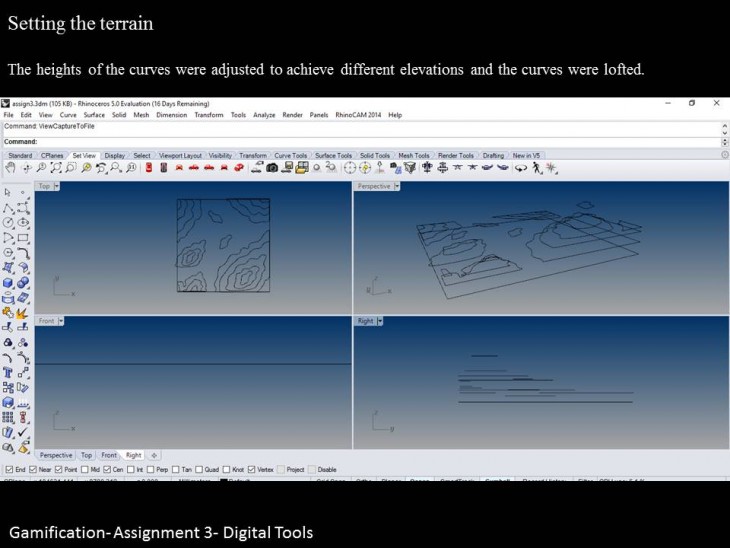Click the checkmark analyze icon in sidebar

[x=22, y=433]
